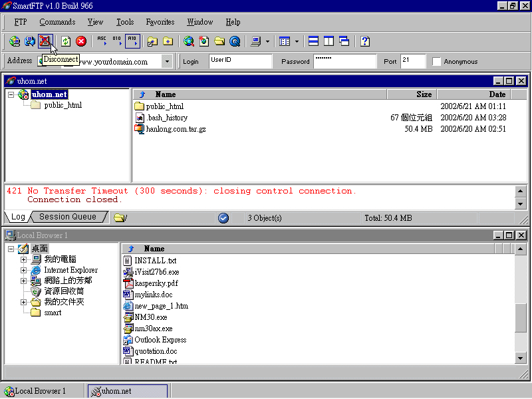Select the .bash_history file
The width and height of the screenshot is (532, 399).
167,118
